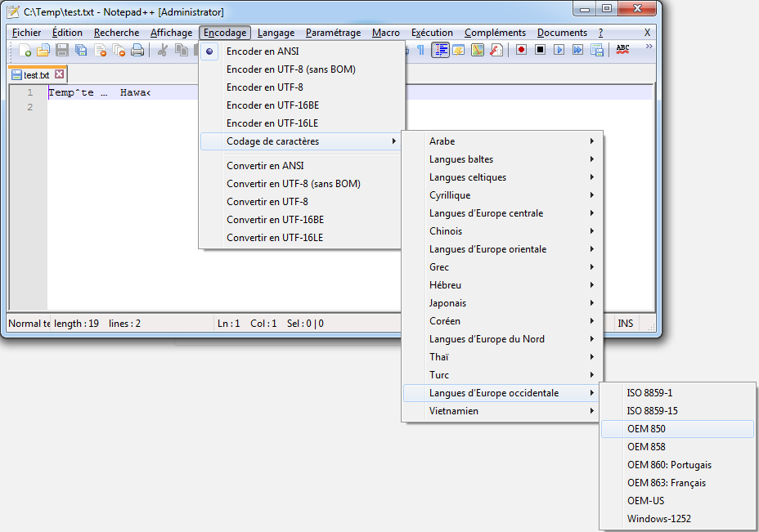
Task: Select Encoder en UTF-16LE encoding
Action: (272, 123)
